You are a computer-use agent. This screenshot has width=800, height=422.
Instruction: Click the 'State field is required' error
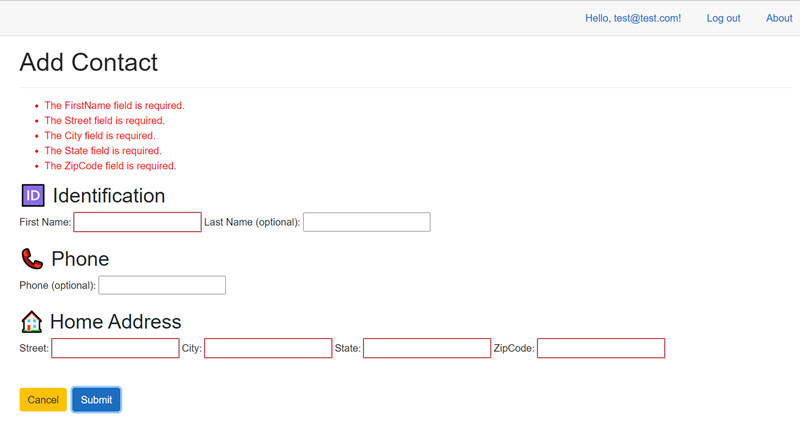[x=102, y=150]
